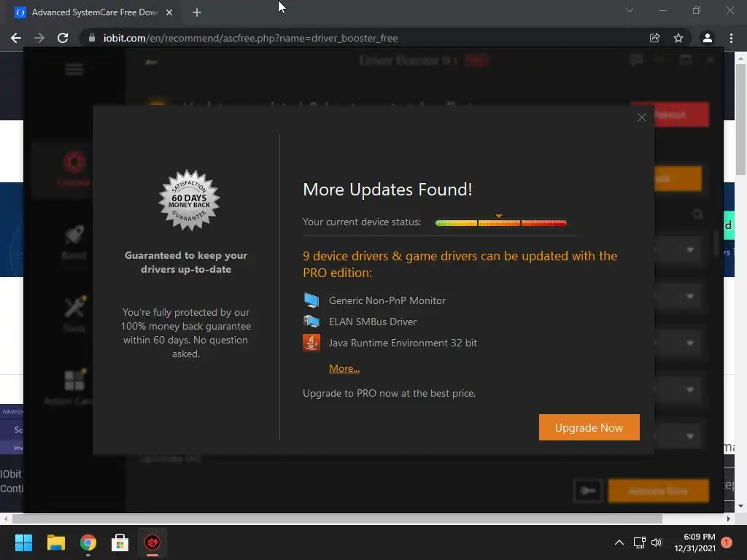Click ELAN SMBus Driver text

pyautogui.click(x=373, y=322)
